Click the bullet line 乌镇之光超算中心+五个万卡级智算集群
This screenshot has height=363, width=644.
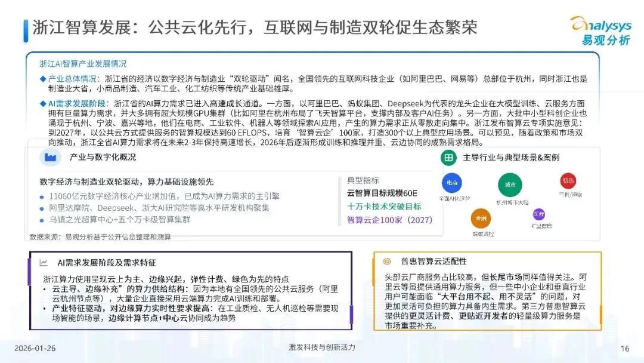point(119,220)
